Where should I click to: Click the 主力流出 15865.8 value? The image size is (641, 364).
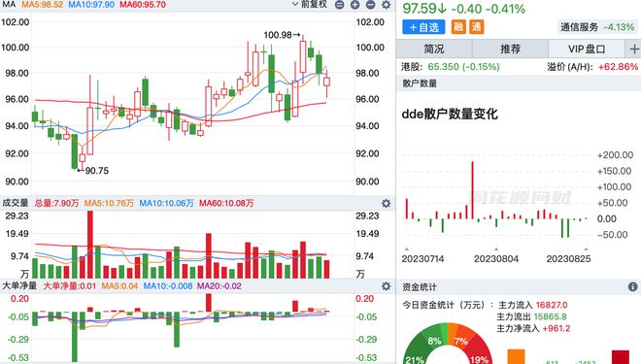click(x=532, y=316)
